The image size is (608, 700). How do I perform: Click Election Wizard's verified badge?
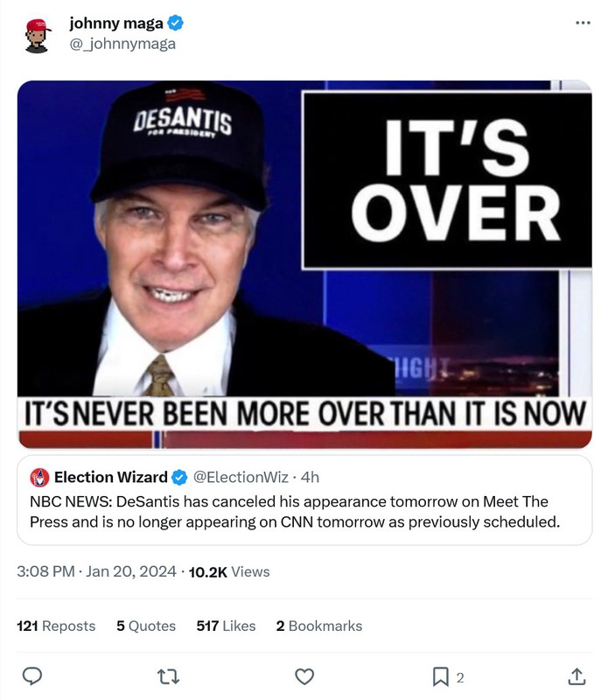tap(179, 478)
